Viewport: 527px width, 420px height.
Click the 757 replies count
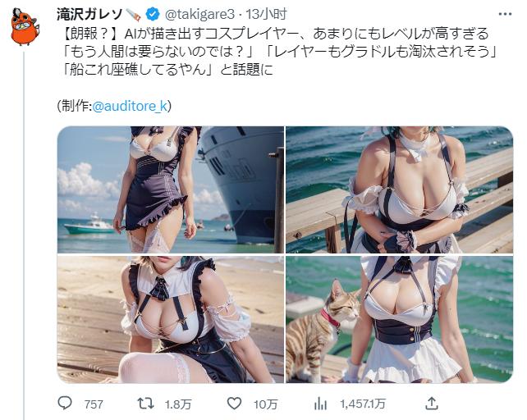(94, 404)
